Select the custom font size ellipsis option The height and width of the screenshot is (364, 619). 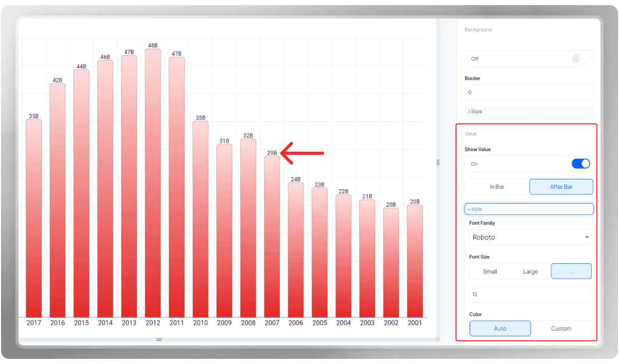[571, 271]
